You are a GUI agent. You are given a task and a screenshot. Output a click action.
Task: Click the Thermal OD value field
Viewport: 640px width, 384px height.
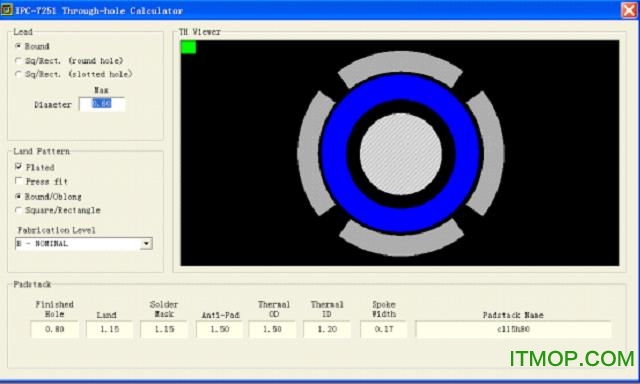click(272, 329)
